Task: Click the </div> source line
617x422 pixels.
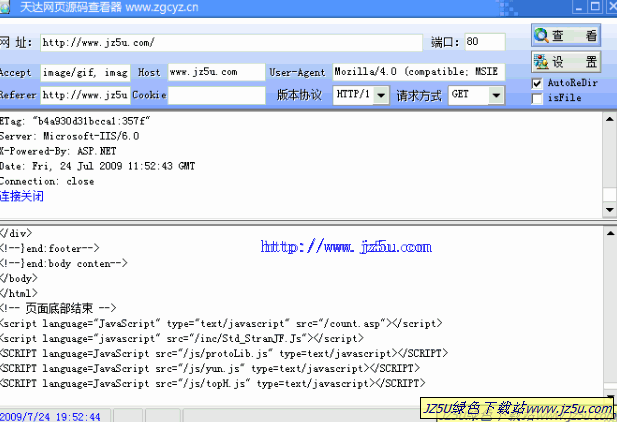Action: coord(16,233)
